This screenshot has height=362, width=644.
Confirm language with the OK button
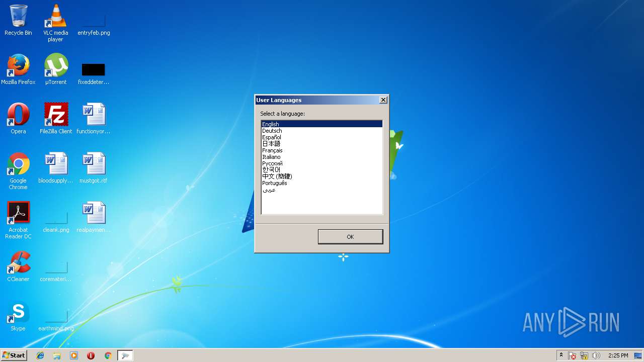click(x=350, y=237)
